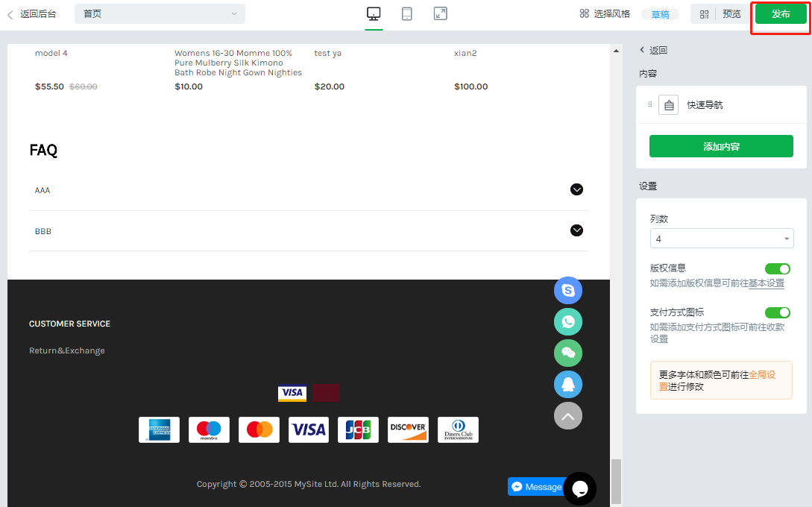812x507 pixels.
Task: Click the Discover payment icon
Action: pyautogui.click(x=408, y=430)
